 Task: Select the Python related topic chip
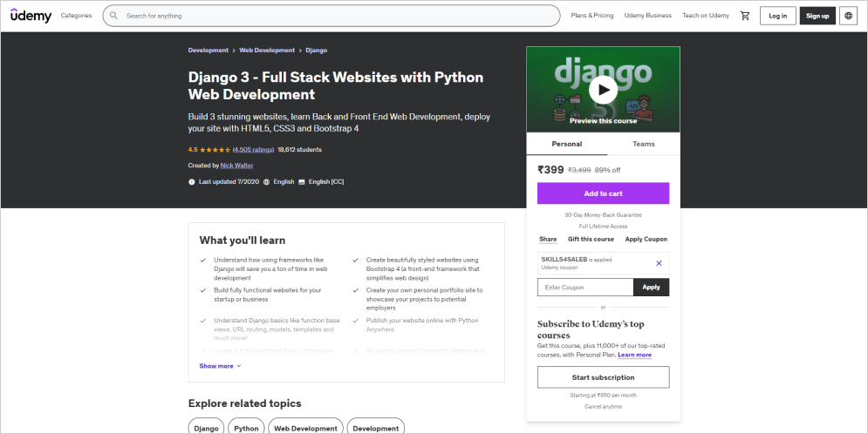pos(246,428)
